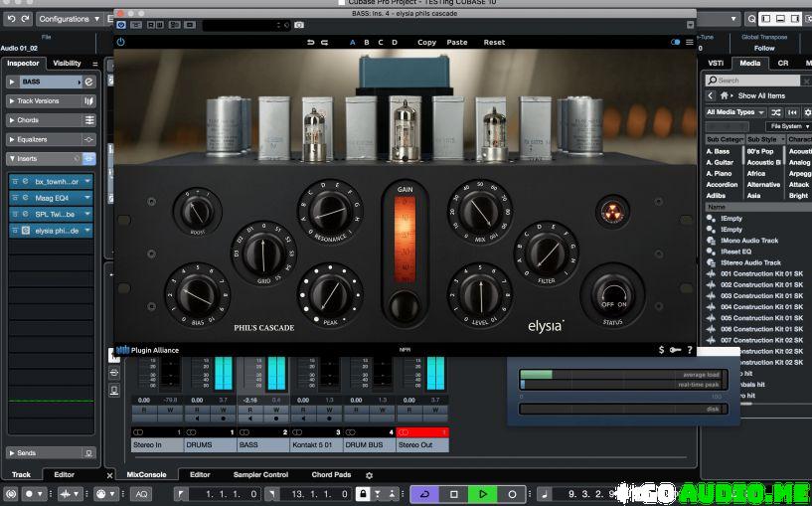Open the File System dropdown
The image size is (812, 506).
(x=789, y=126)
